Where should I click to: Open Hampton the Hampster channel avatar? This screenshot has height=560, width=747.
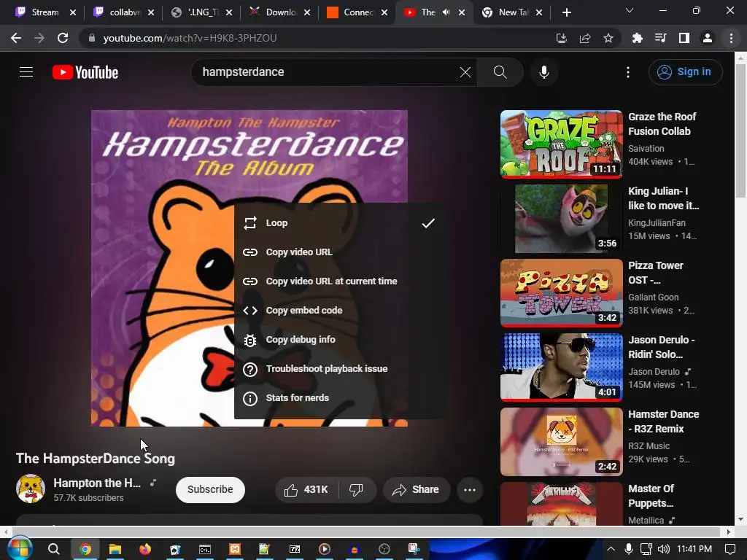[x=31, y=489]
